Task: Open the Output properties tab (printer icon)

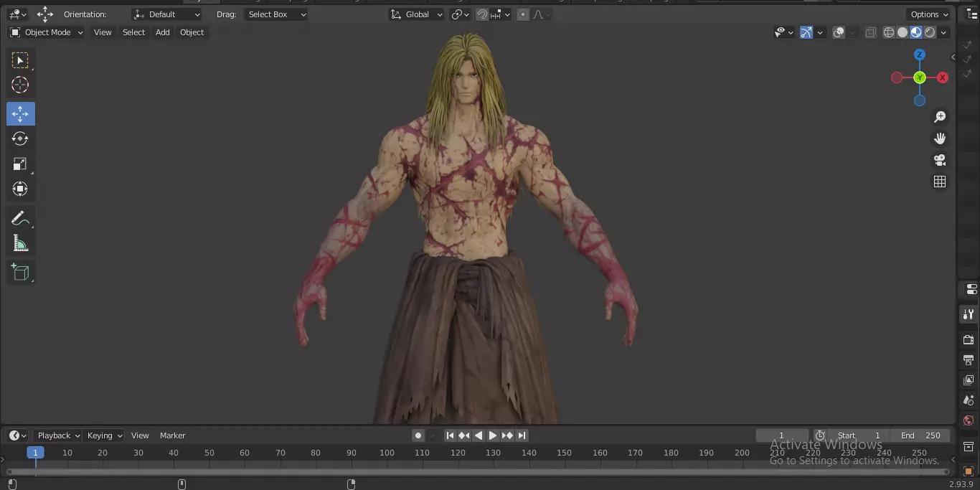Action: point(969,359)
